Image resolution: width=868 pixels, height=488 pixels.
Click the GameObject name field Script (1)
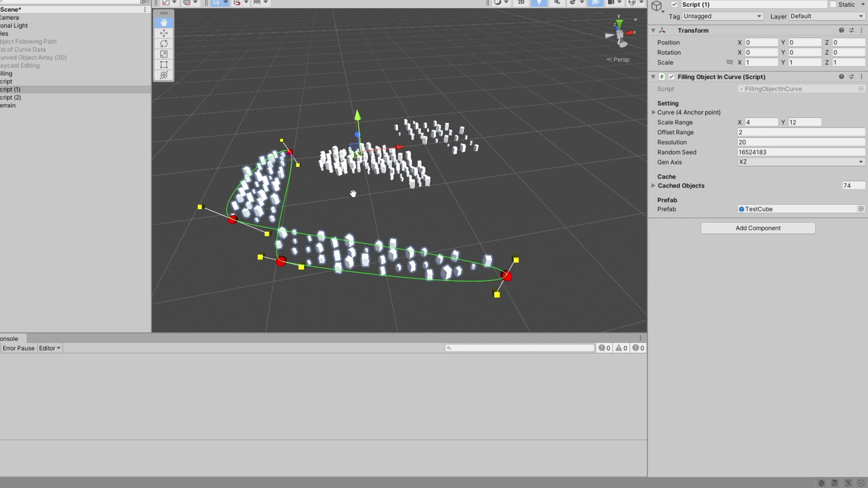click(x=754, y=5)
